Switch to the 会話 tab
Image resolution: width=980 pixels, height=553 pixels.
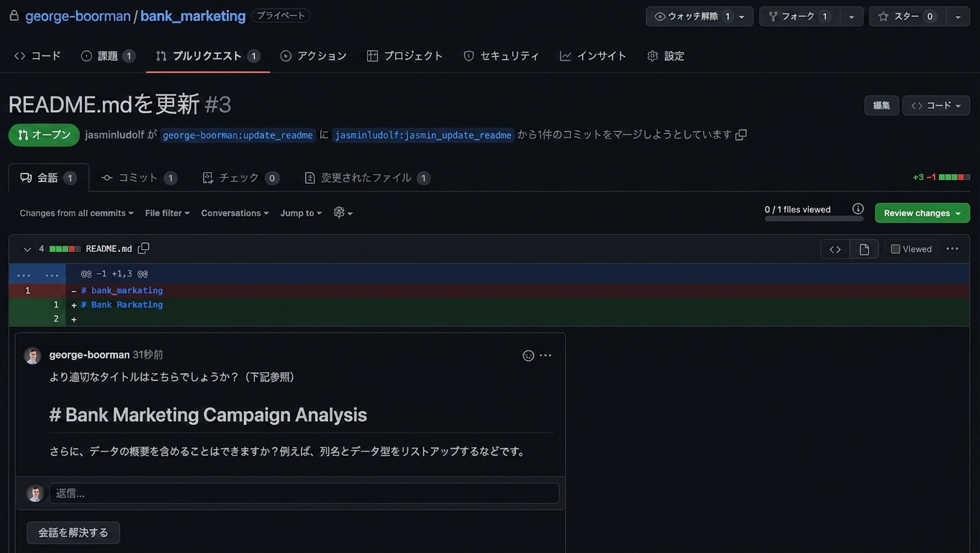pyautogui.click(x=49, y=178)
